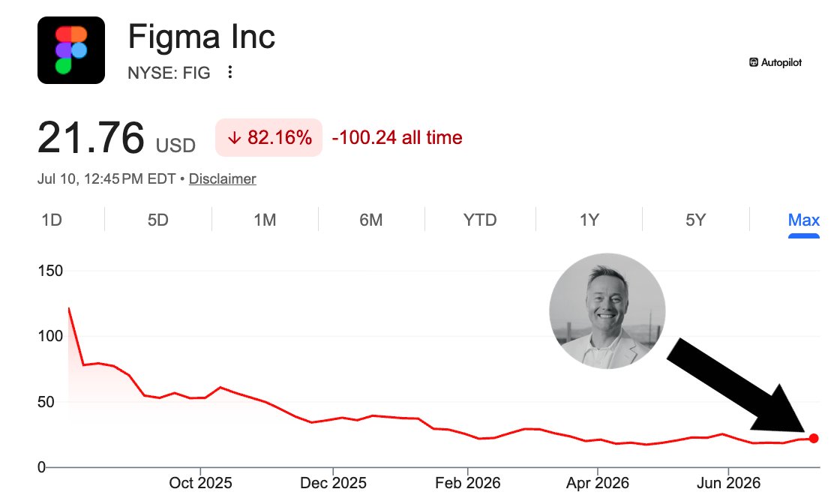
Task: Click the Figma logo icon
Action: tap(71, 50)
